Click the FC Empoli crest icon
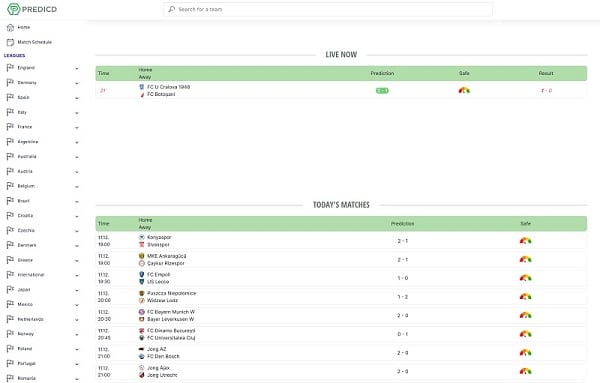Image resolution: width=600 pixels, height=383 pixels. [142, 275]
